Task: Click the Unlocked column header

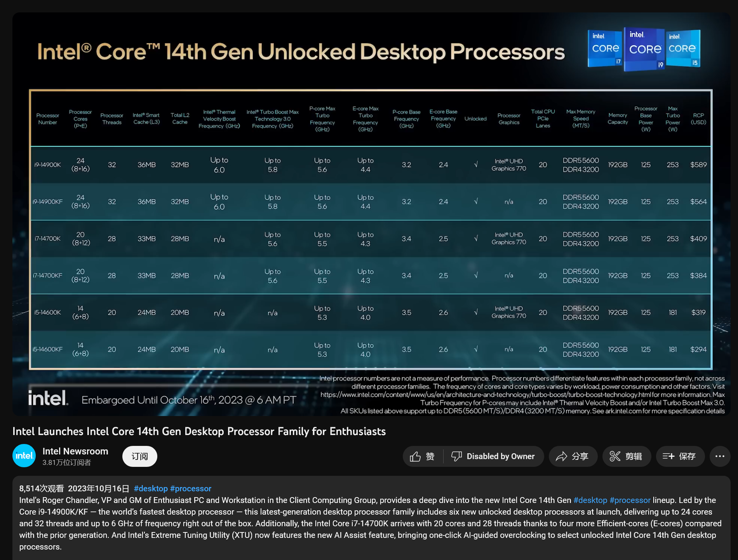Action: (x=475, y=119)
